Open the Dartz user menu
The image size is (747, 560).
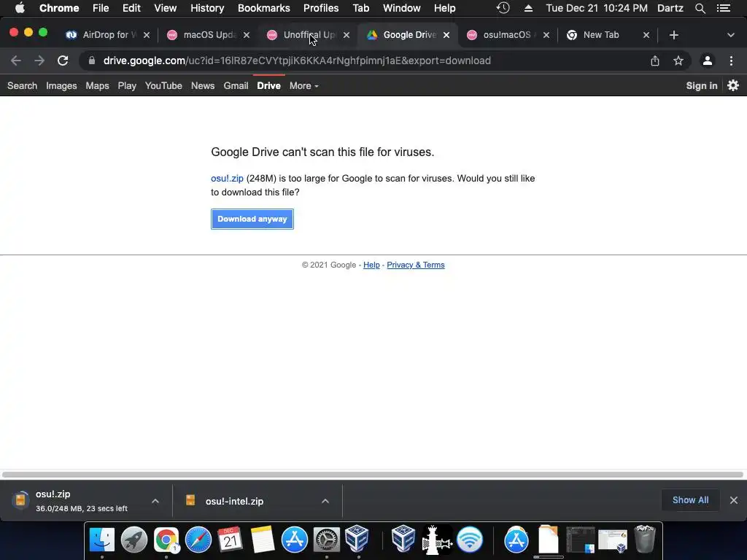670,8
